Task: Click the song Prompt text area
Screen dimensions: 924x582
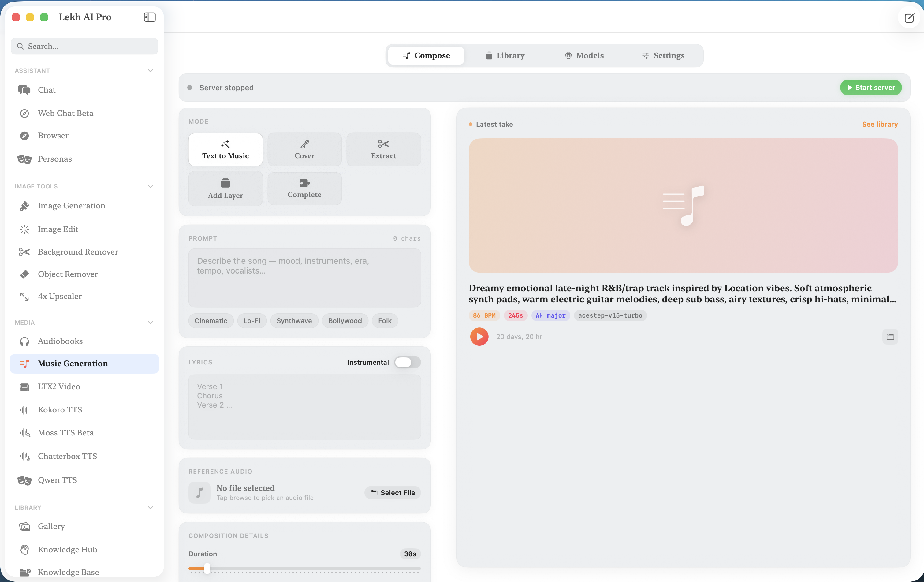Action: click(304, 277)
